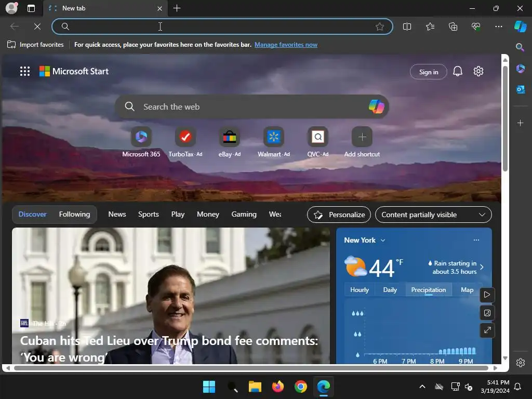Open the Microsoft Start app launcher grid
This screenshot has height=399, width=532.
[25, 71]
